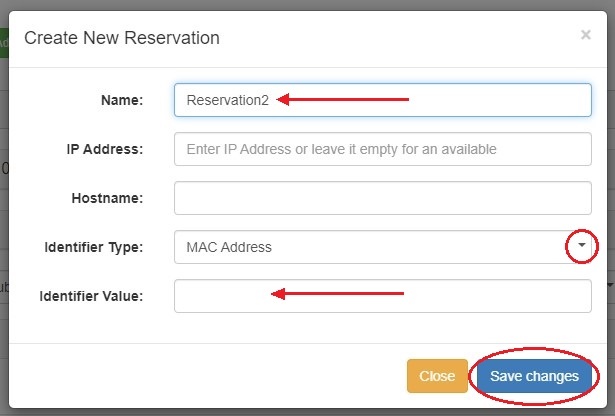The image size is (615, 416).
Task: Click the red arrow pointing at Reservation2
Action: pyautogui.click(x=343, y=99)
